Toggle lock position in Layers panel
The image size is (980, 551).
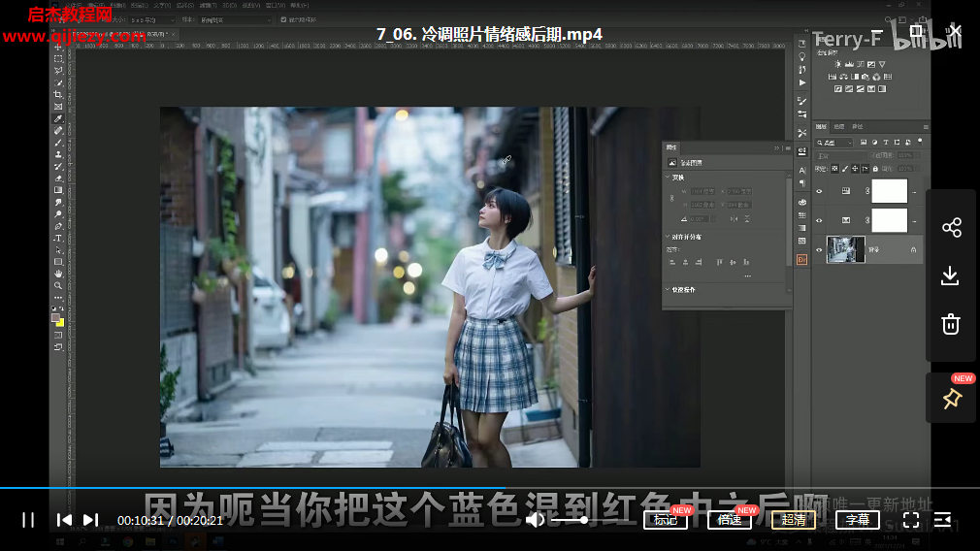tap(855, 169)
